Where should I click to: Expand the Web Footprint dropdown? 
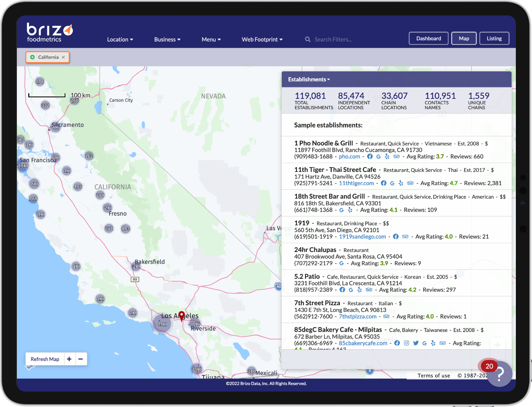[x=262, y=39]
